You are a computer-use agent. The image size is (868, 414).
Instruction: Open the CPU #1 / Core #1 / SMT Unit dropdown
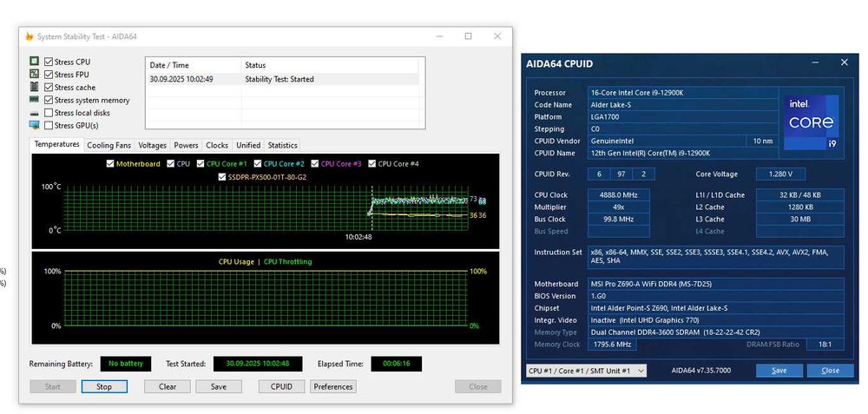[x=586, y=371]
